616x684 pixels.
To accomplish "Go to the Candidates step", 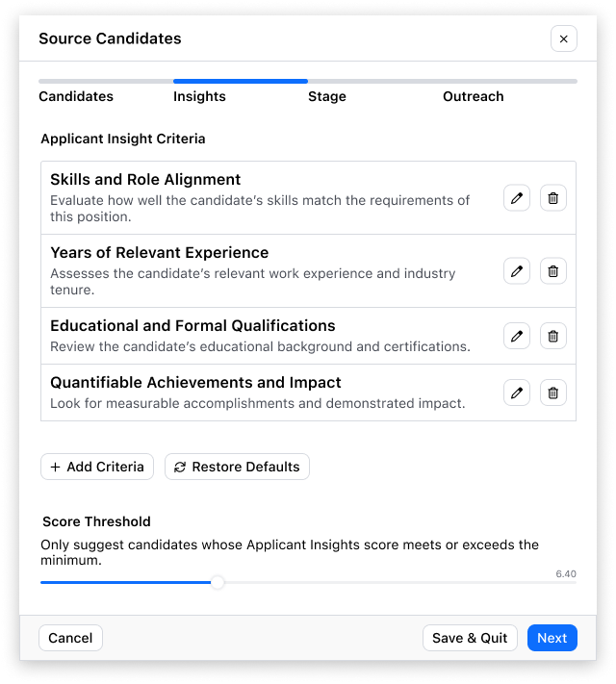I will (76, 96).
